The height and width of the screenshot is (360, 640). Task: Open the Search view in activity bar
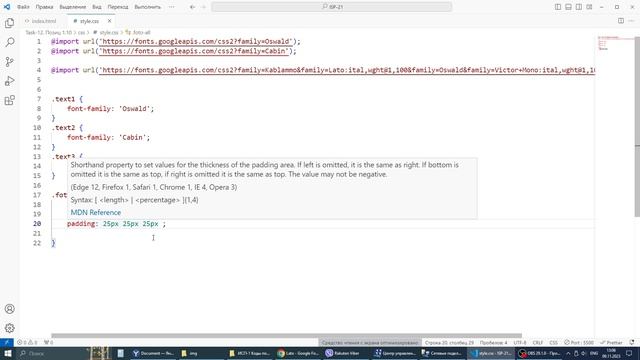[x=9, y=42]
